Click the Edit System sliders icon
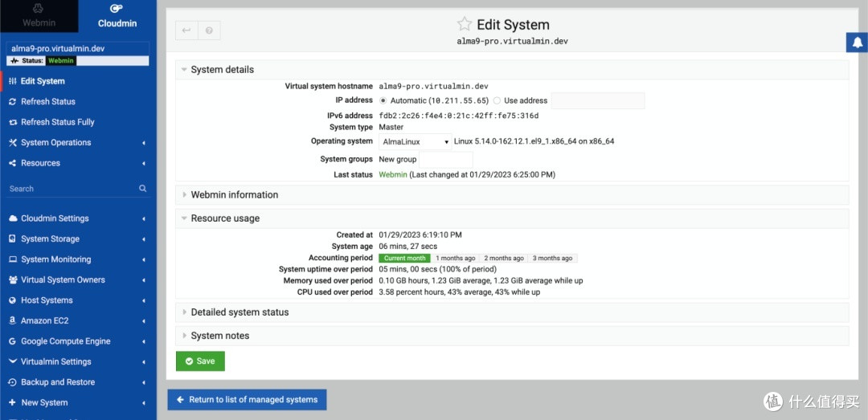868x420 pixels. pyautogui.click(x=13, y=81)
